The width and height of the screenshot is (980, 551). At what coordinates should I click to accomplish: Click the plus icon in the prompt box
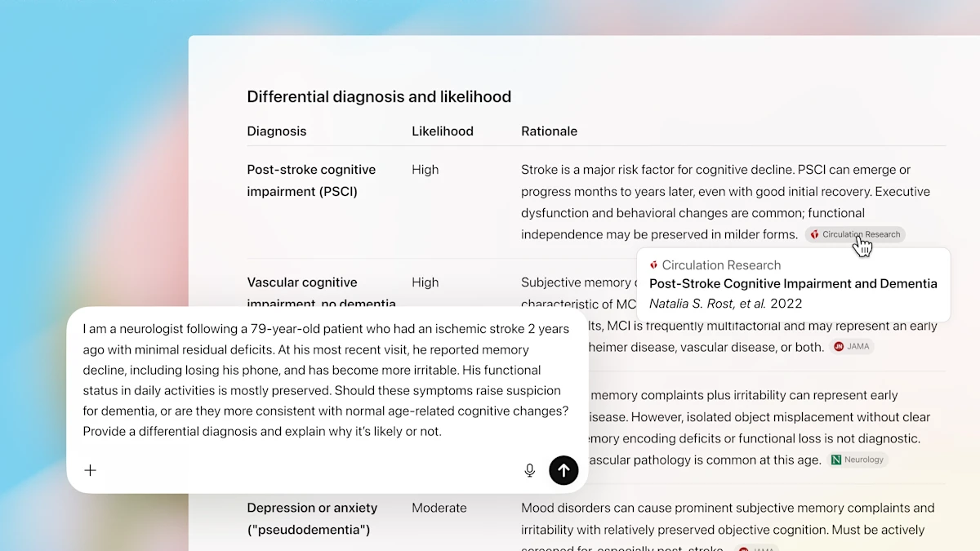coord(91,470)
